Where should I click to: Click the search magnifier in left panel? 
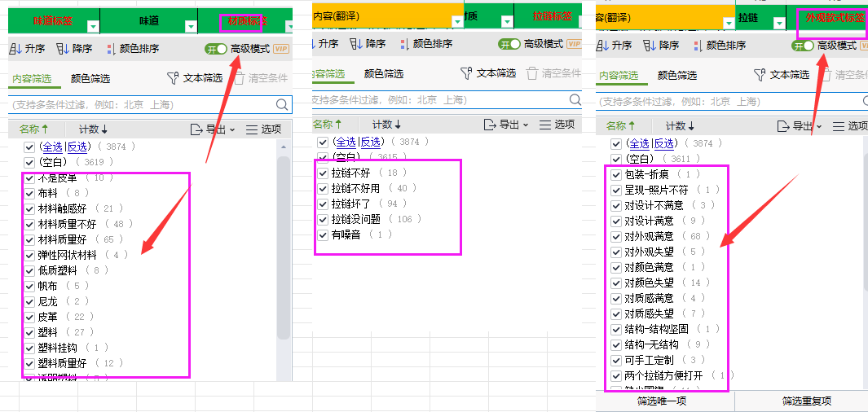[x=283, y=104]
